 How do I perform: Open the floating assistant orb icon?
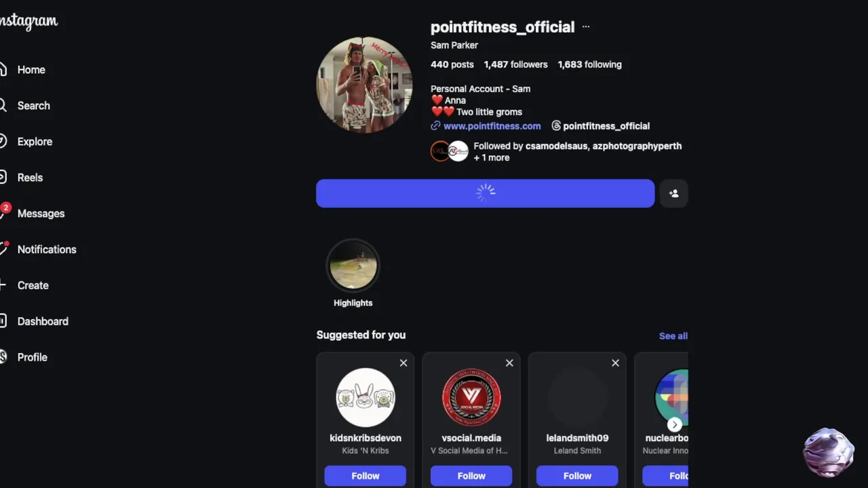pos(828,452)
